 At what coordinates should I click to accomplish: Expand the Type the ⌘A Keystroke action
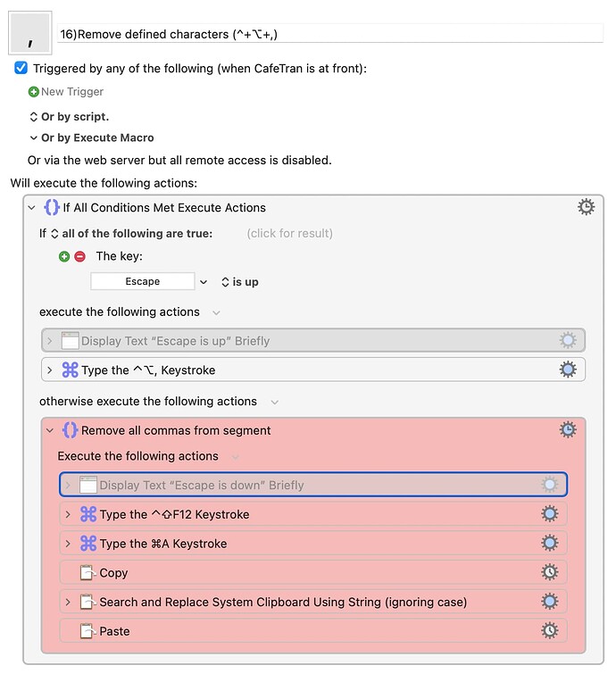(68, 544)
